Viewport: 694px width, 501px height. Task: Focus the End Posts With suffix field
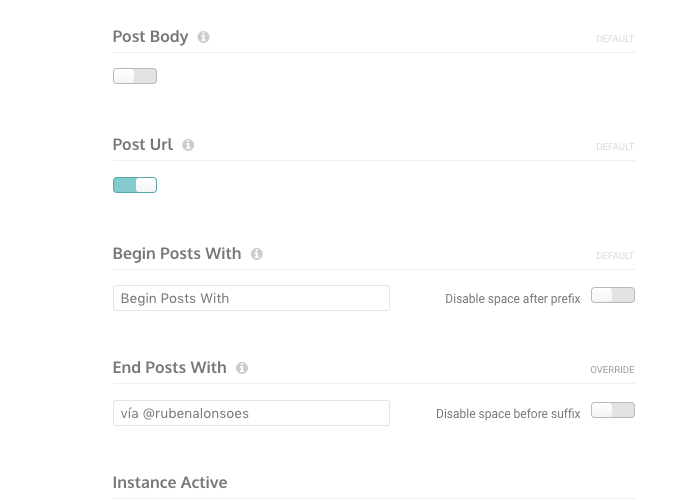(251, 413)
